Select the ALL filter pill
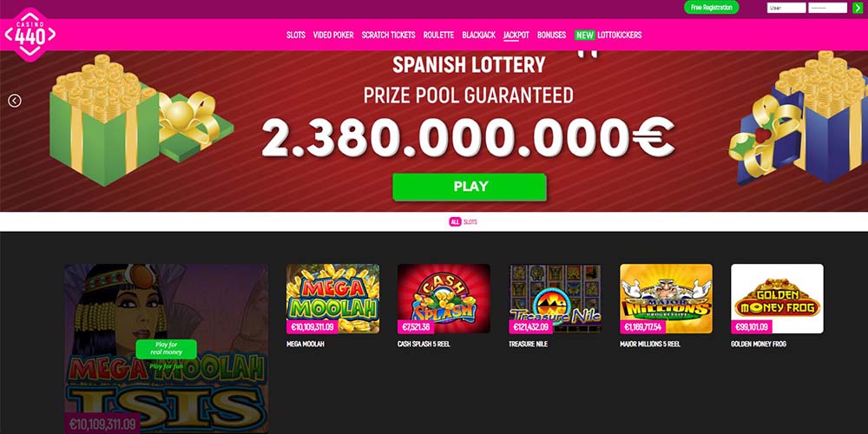 455,222
